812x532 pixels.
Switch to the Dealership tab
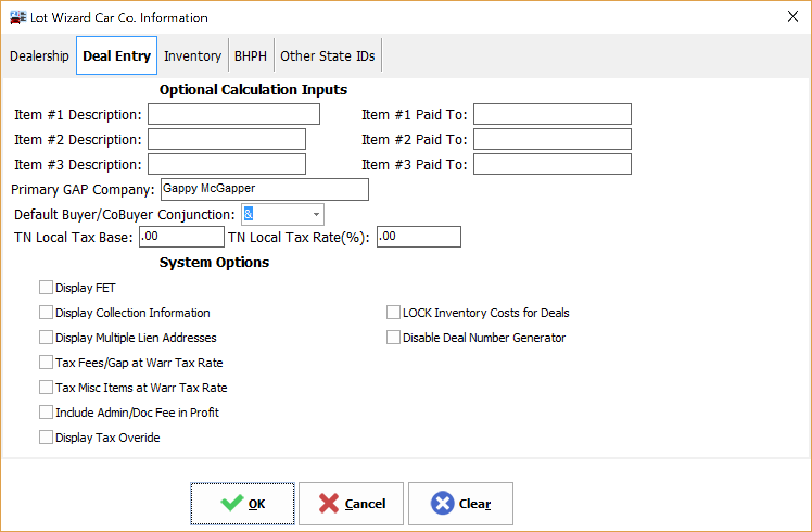[39, 55]
